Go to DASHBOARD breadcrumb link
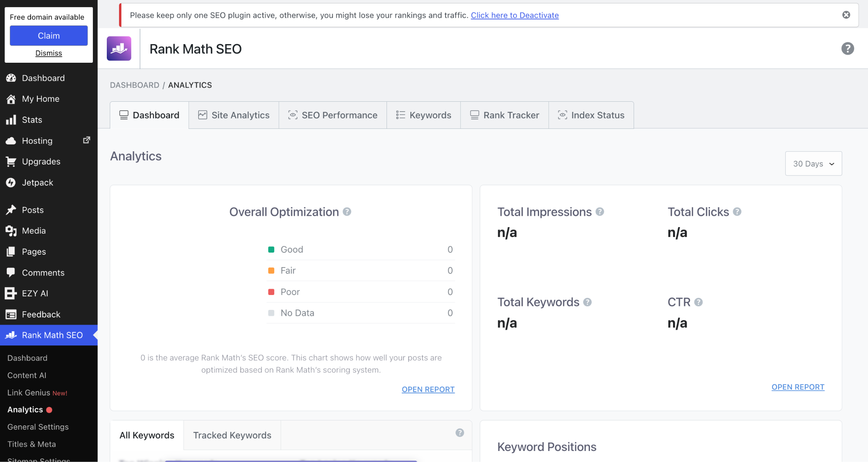 click(x=135, y=85)
